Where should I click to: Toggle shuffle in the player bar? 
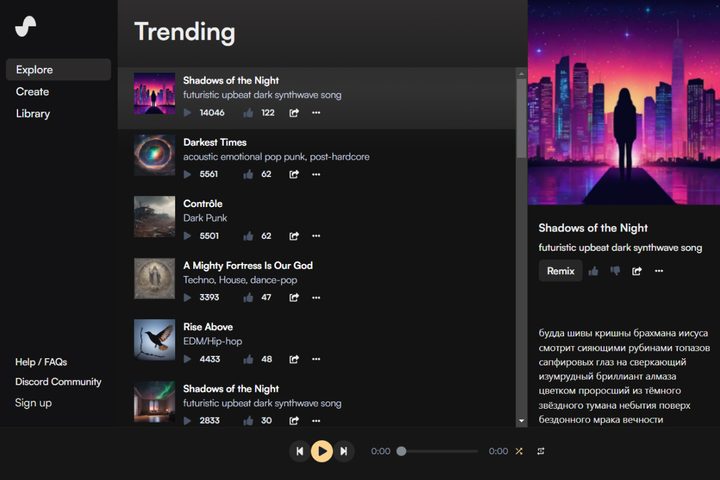[x=519, y=451]
